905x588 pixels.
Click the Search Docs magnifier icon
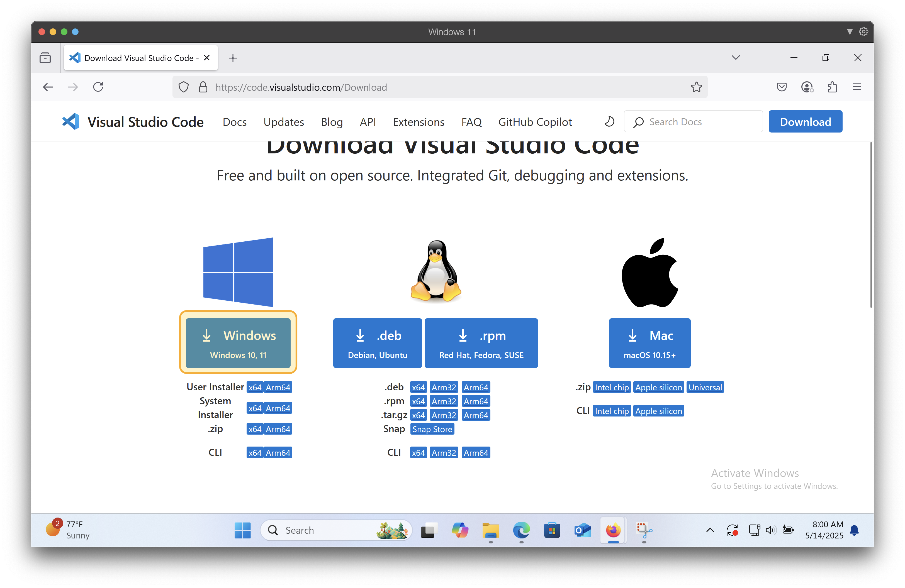click(x=638, y=122)
